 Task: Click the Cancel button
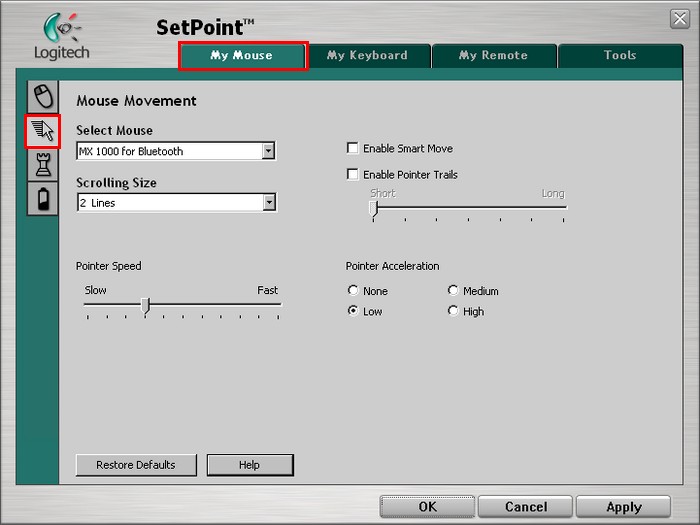[525, 507]
